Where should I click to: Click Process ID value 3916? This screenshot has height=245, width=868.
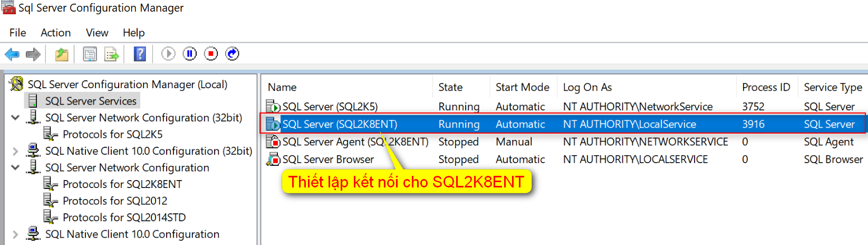753,124
